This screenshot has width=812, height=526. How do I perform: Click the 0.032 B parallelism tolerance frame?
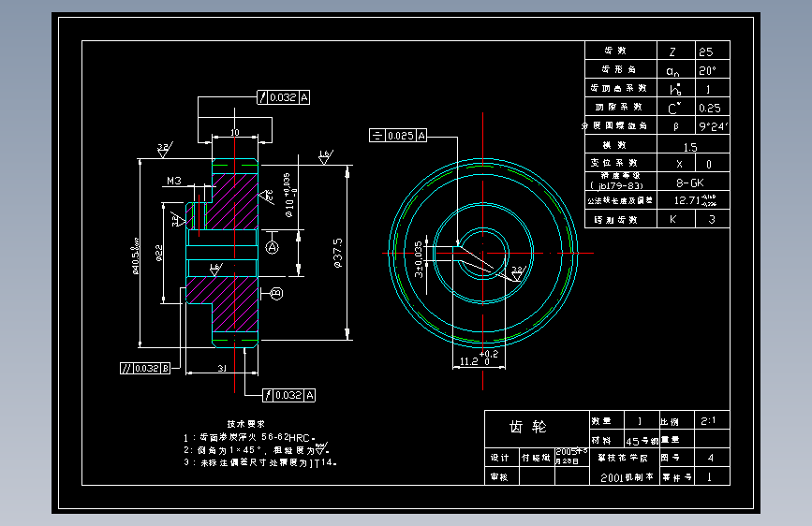(145, 368)
